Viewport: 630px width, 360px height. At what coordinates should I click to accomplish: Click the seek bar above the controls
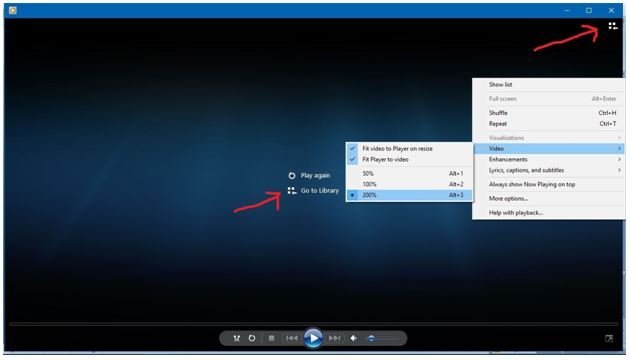point(313,323)
